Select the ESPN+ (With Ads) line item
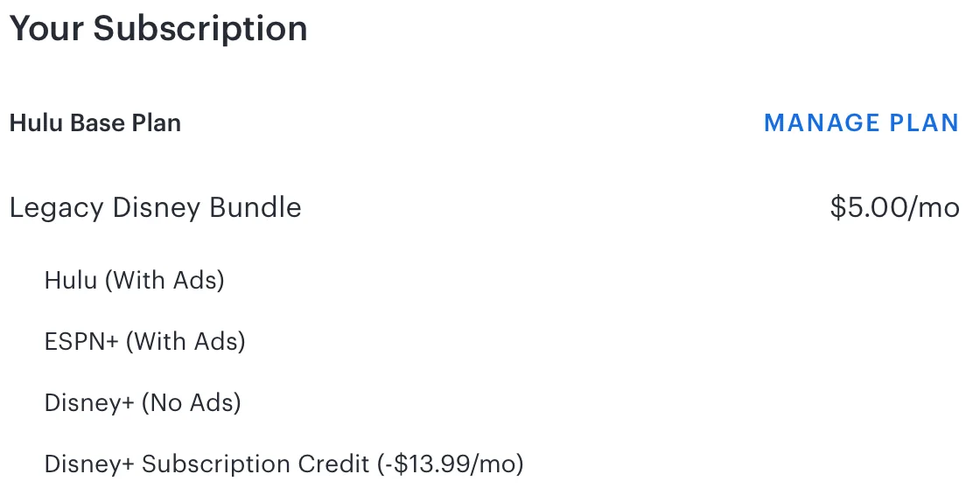Image resolution: width=980 pixels, height=495 pixels. 144,341
